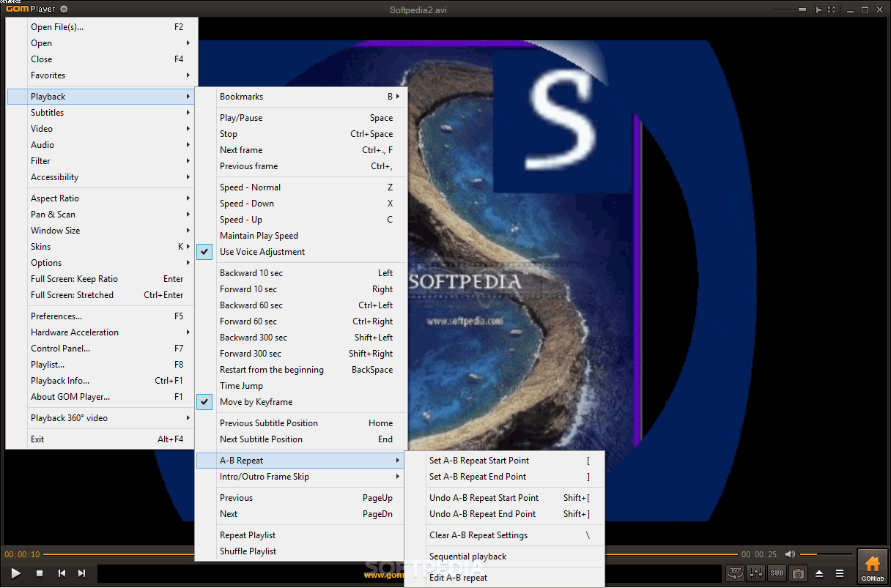Click the pin always-on-top icon
The image size is (891, 588).
(x=818, y=10)
